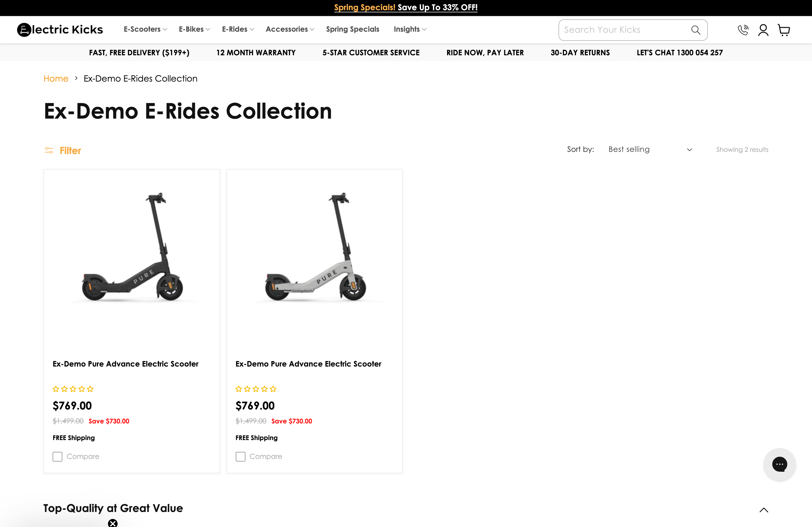Open the live chat bubble
The image size is (812, 527).
coord(779,464)
